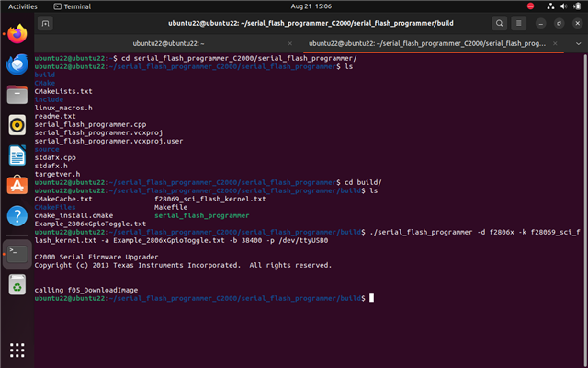Show Applications grid button
The height and width of the screenshot is (368, 588).
pos(17,350)
